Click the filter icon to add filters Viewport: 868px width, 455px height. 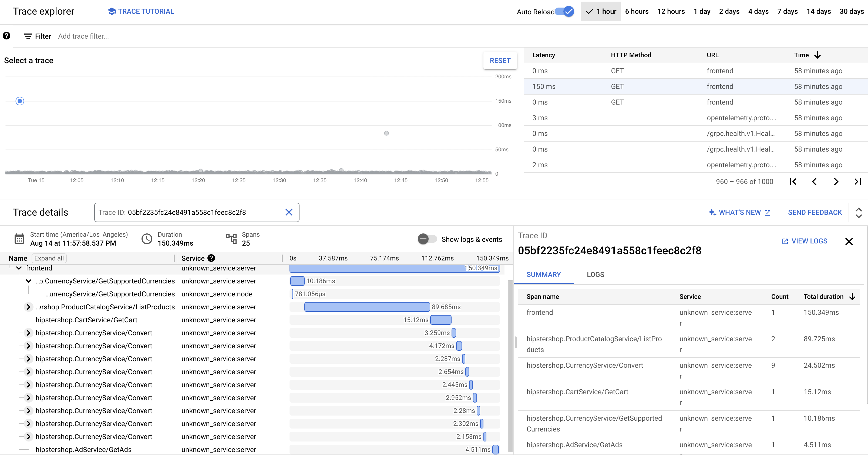click(x=27, y=36)
